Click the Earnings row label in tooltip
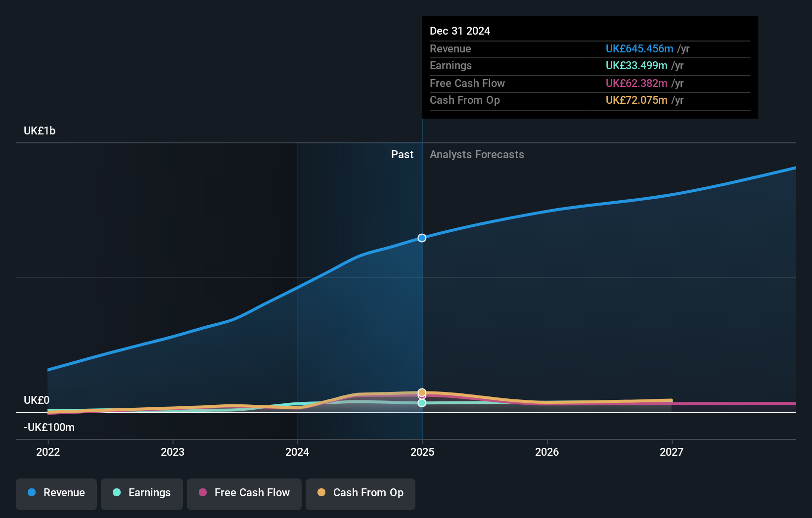812x518 pixels. pyautogui.click(x=451, y=65)
